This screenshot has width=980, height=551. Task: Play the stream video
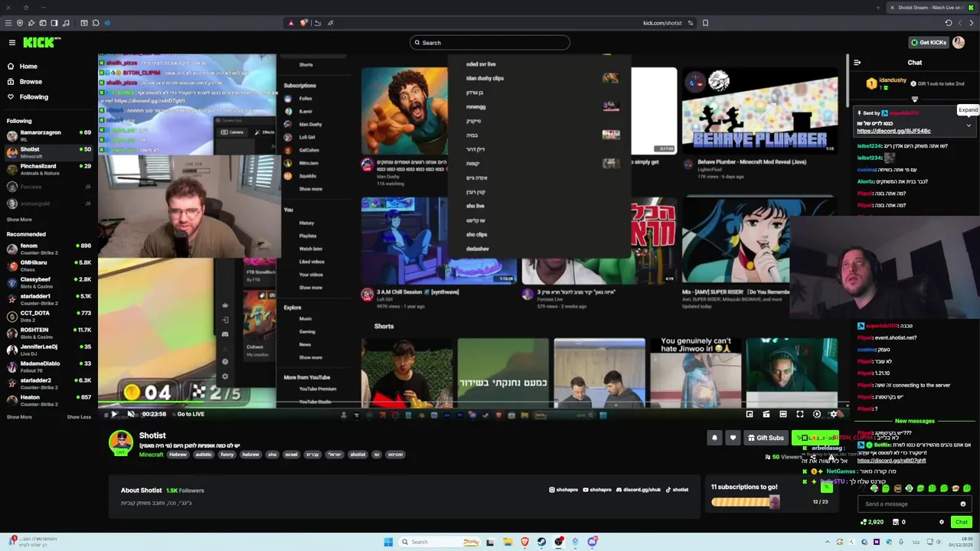[114, 414]
